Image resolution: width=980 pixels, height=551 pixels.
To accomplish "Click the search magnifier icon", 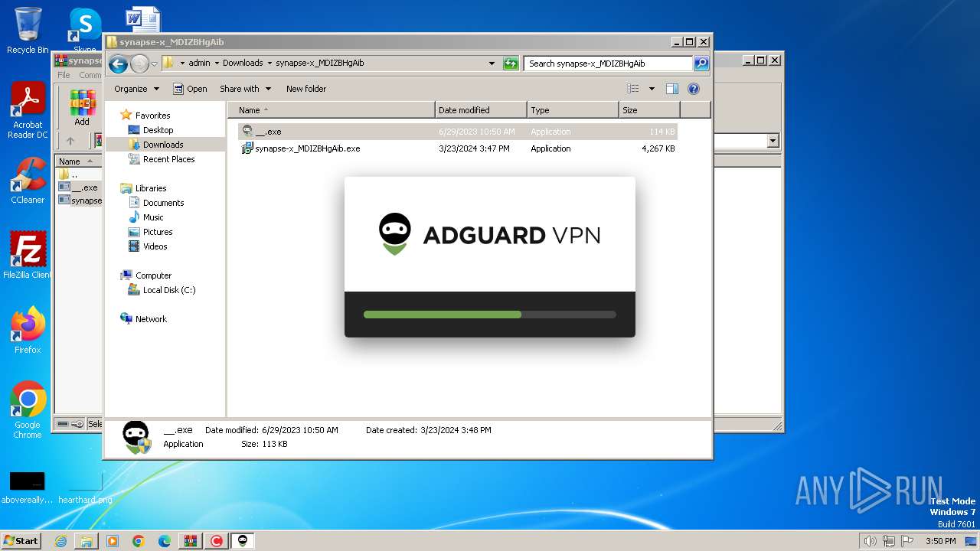I will pos(701,64).
